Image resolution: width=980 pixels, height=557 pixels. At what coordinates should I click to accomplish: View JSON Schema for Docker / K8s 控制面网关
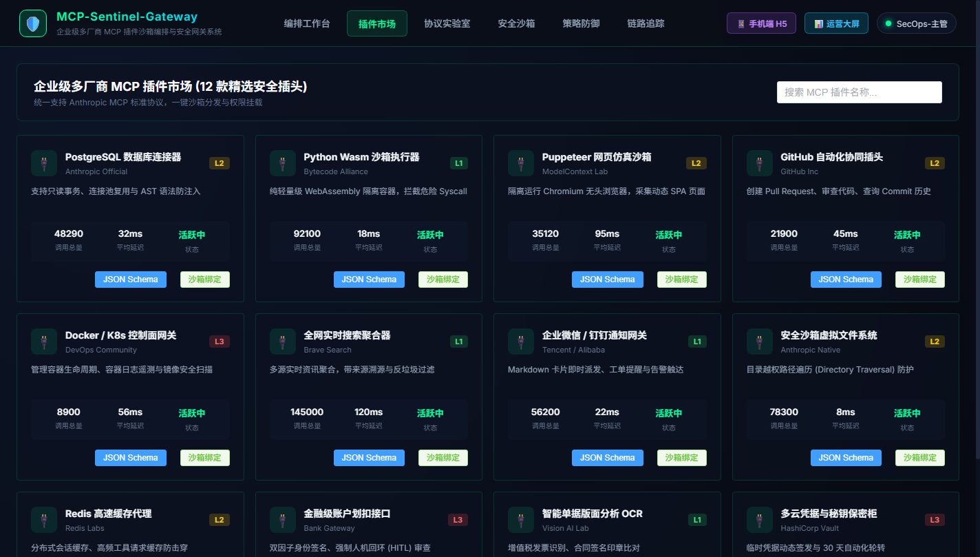(x=131, y=458)
